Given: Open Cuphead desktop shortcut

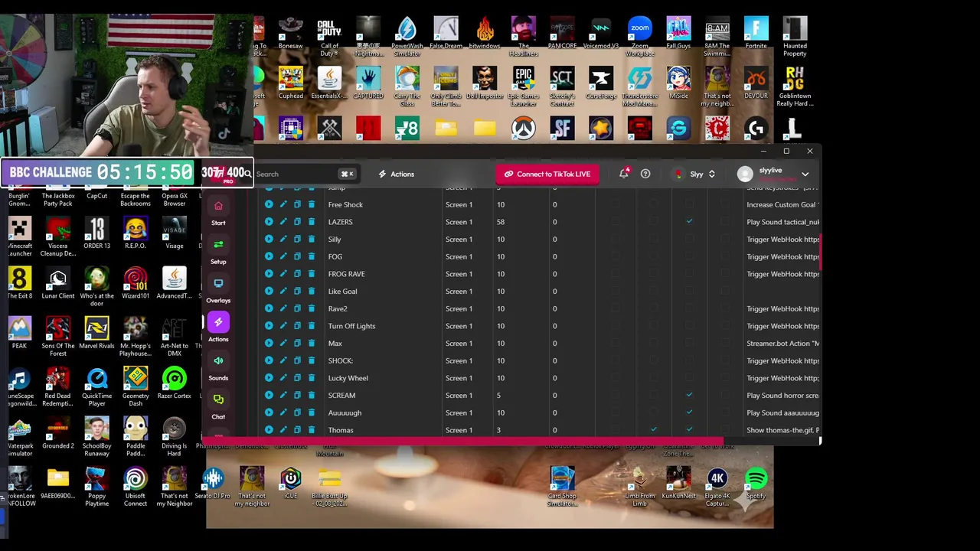Looking at the screenshot, I should coord(290,83).
